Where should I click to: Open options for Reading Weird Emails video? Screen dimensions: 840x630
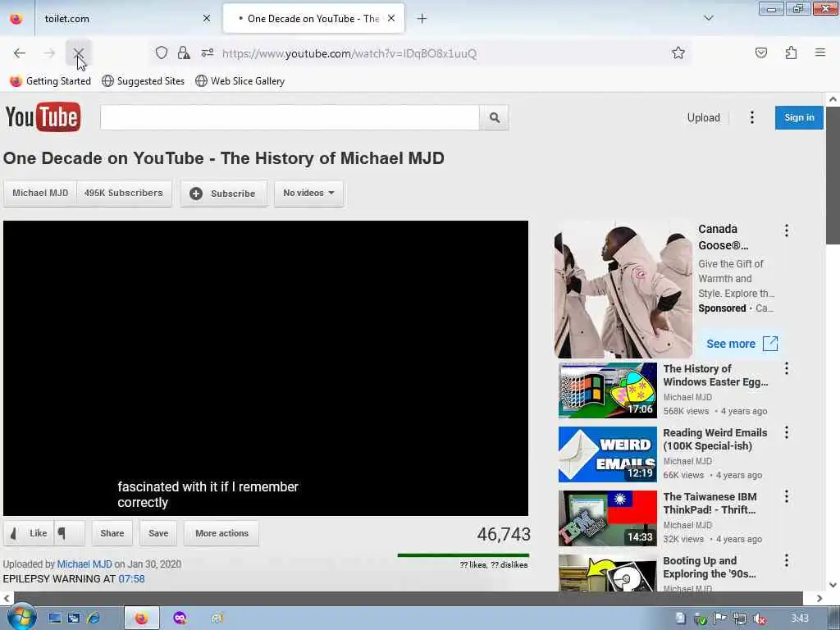click(787, 432)
